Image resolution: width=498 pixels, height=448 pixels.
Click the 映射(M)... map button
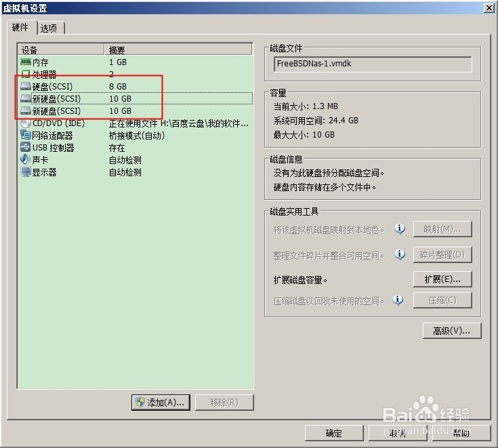tap(442, 229)
